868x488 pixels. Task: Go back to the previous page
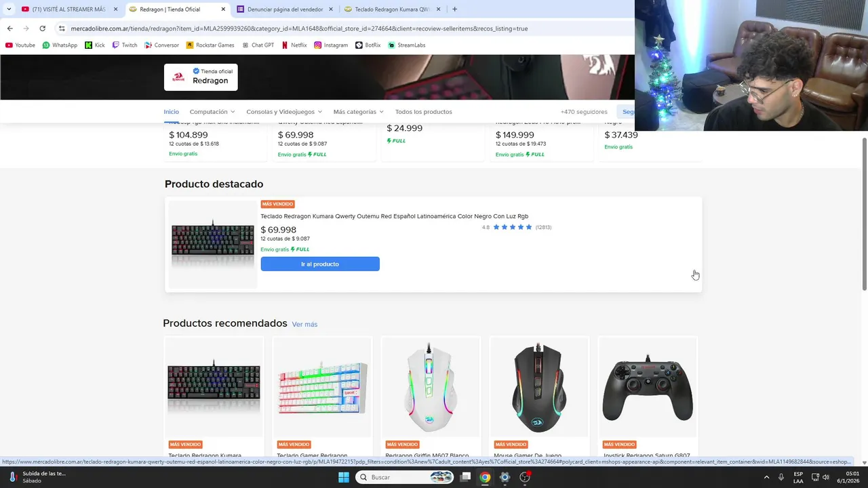[9, 28]
